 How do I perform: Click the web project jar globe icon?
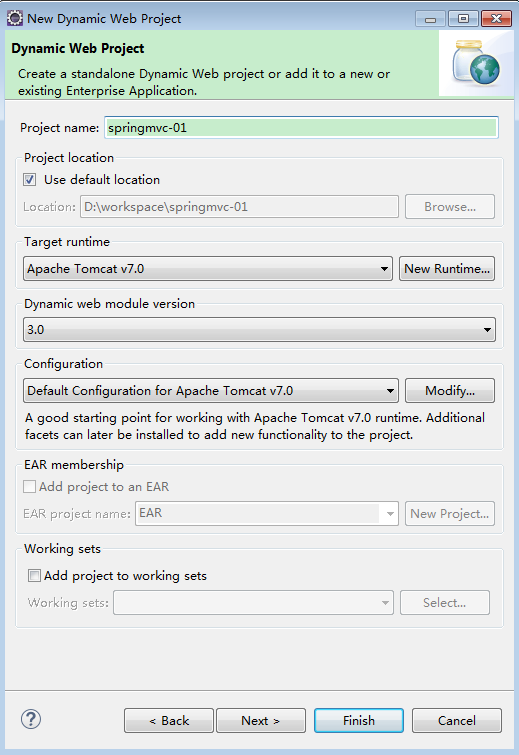click(x=476, y=64)
